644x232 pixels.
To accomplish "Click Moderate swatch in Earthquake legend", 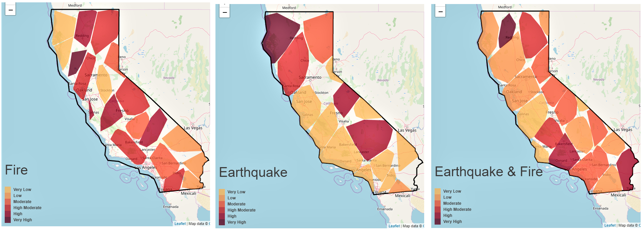I will (x=222, y=204).
